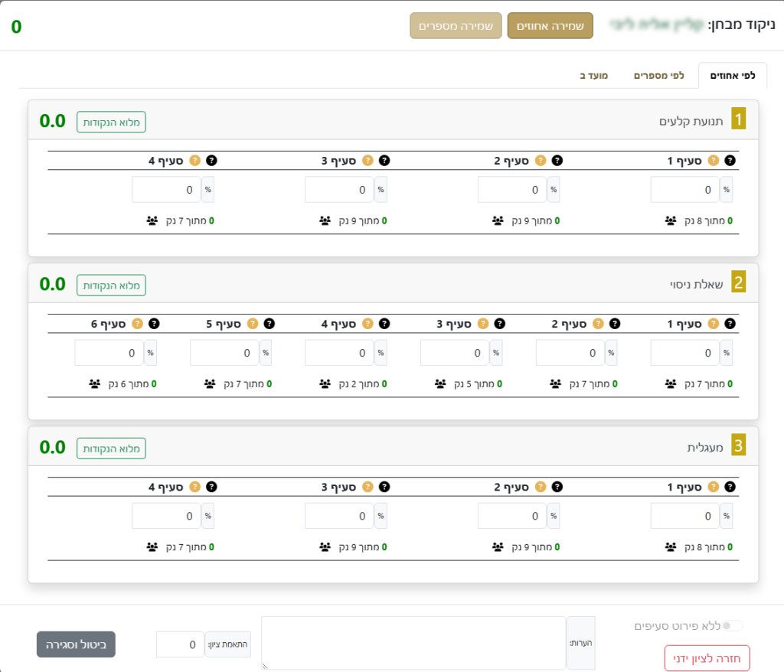Click the הערות comments text area
The image size is (784, 672).
[x=413, y=643]
